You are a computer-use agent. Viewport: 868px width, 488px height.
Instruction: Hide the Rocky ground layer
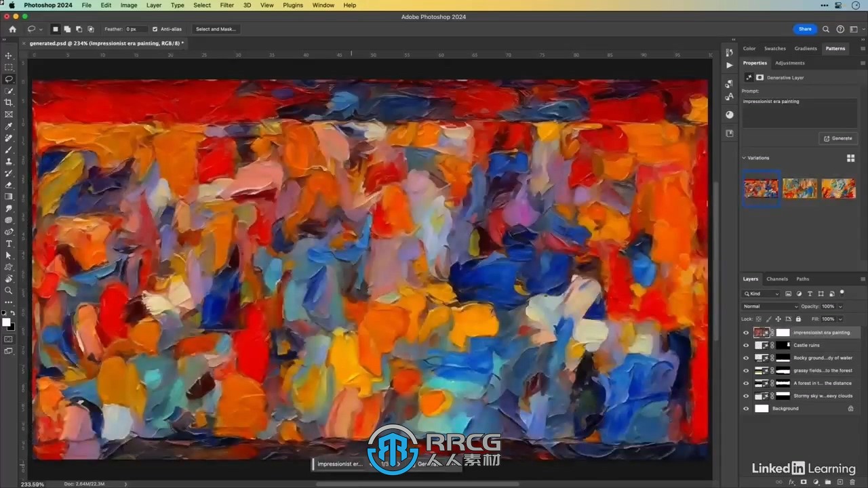pos(746,358)
